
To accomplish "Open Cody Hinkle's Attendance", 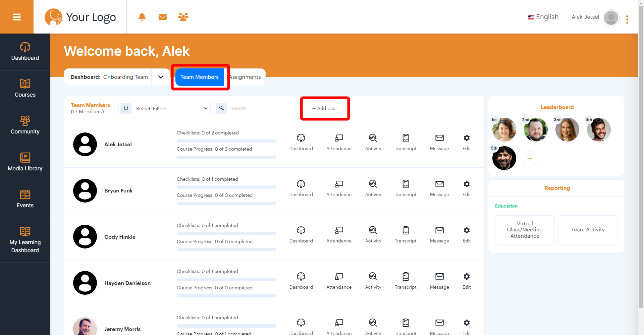I will click(x=339, y=235).
